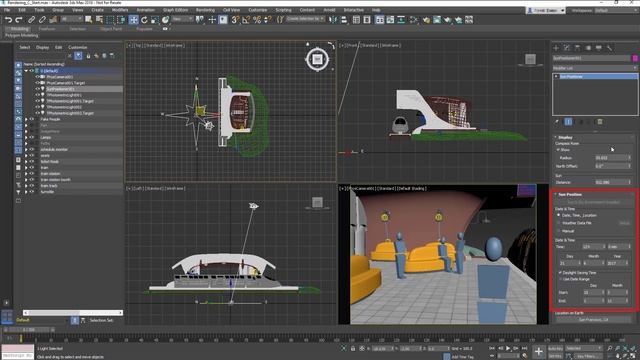Open the Modify tab in command panel
The width and height of the screenshot is (640, 360).
click(567, 48)
